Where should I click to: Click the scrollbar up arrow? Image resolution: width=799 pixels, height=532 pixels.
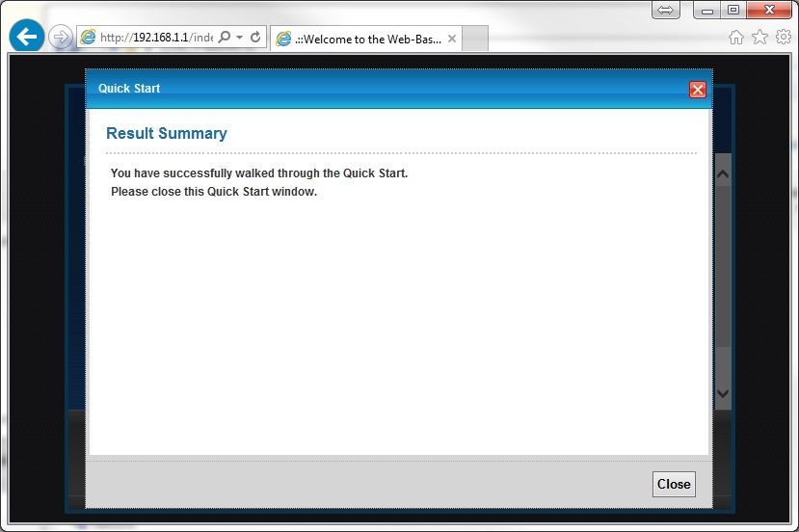click(x=723, y=174)
